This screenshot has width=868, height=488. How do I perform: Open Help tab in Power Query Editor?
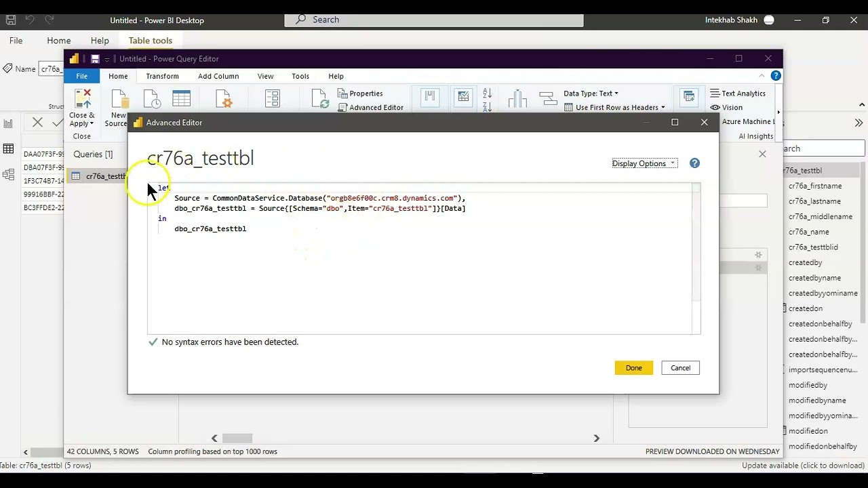[336, 76]
